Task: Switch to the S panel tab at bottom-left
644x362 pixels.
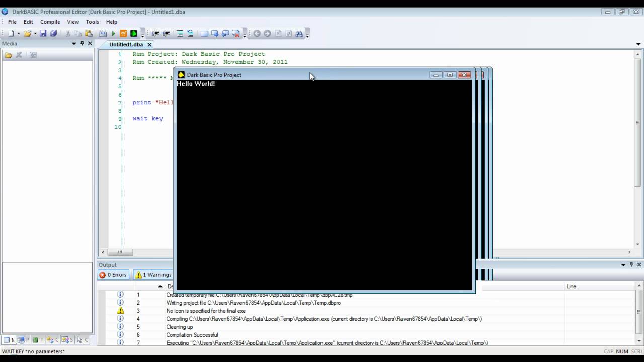Action: tap(67, 340)
